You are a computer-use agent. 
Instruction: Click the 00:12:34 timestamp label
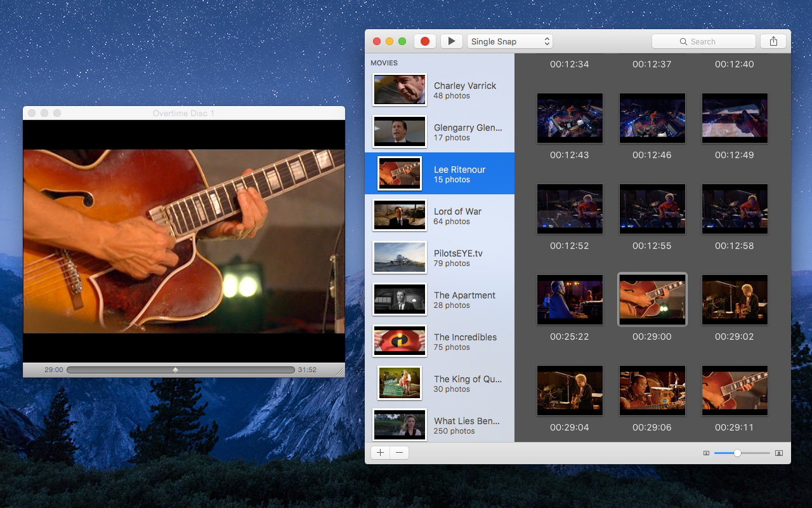pos(570,64)
